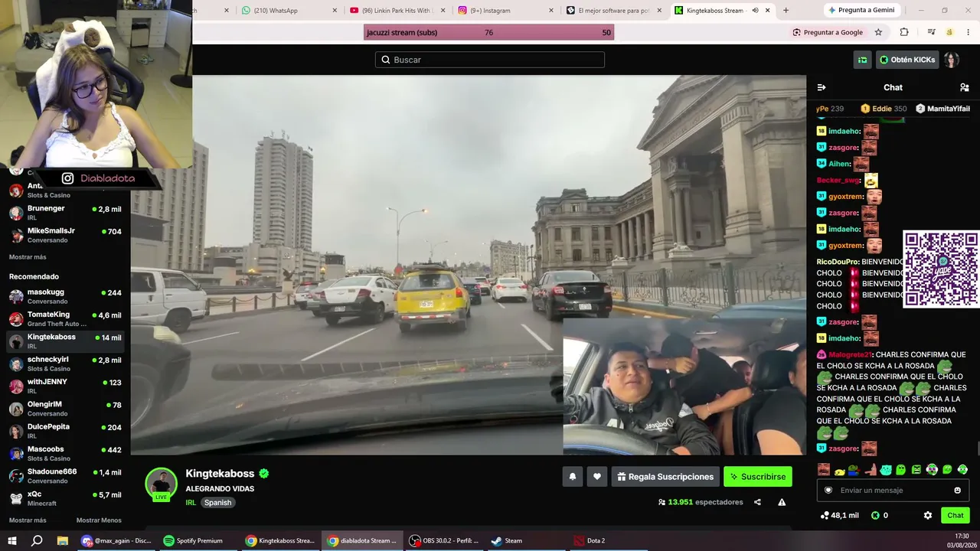Open Shadoune666 channel in sidebar
The height and width of the screenshot is (551, 980).
65,476
